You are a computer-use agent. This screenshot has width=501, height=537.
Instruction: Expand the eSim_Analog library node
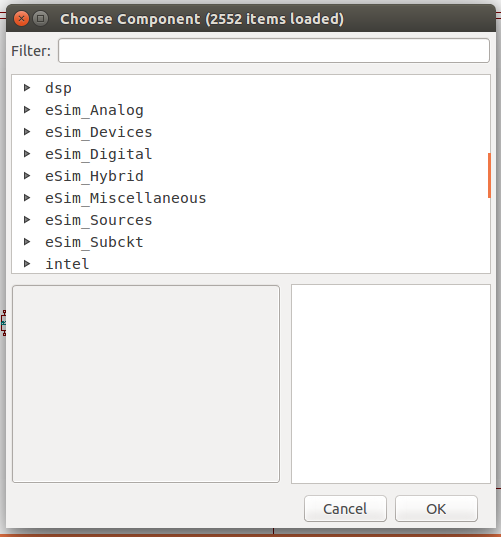click(27, 110)
